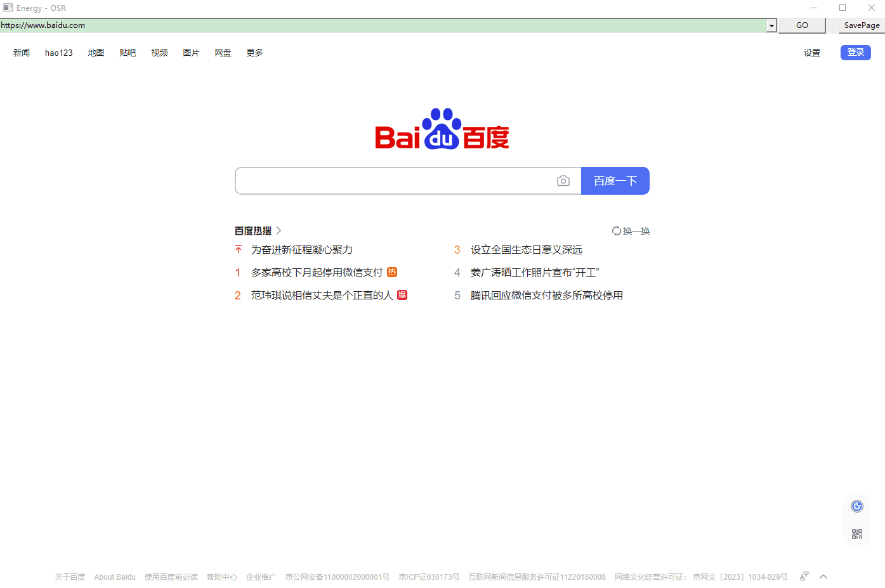Image resolution: width=885 pixels, height=588 pixels.
Task: Open 新闻 in the top navigation
Action: (x=22, y=53)
